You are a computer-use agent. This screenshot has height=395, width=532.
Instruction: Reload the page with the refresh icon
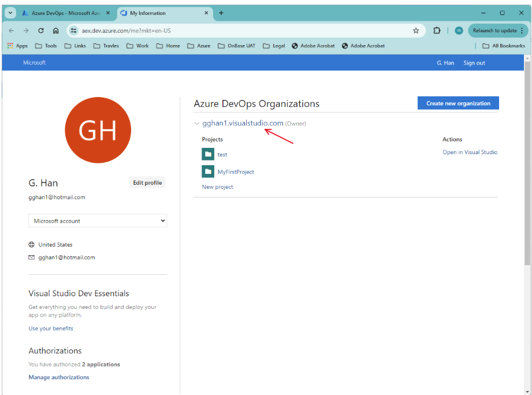pos(40,29)
